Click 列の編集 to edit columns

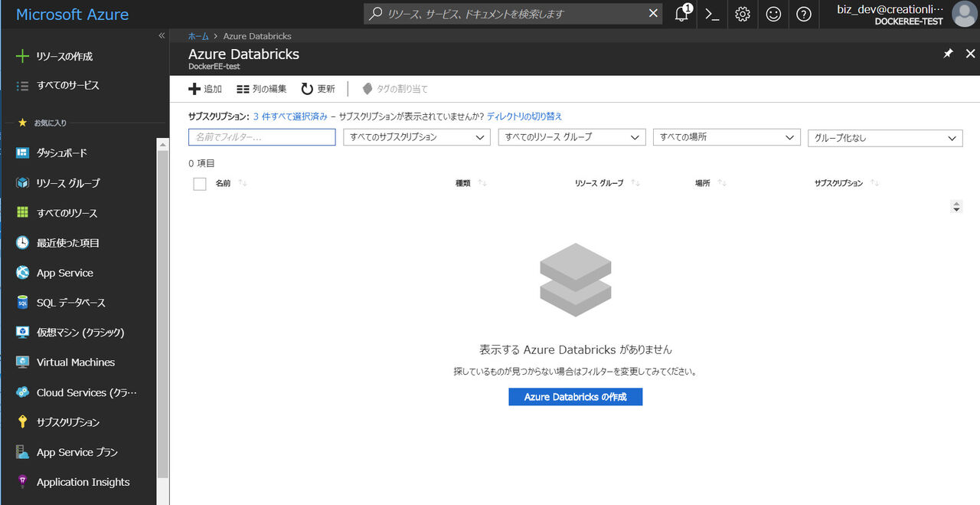(261, 89)
